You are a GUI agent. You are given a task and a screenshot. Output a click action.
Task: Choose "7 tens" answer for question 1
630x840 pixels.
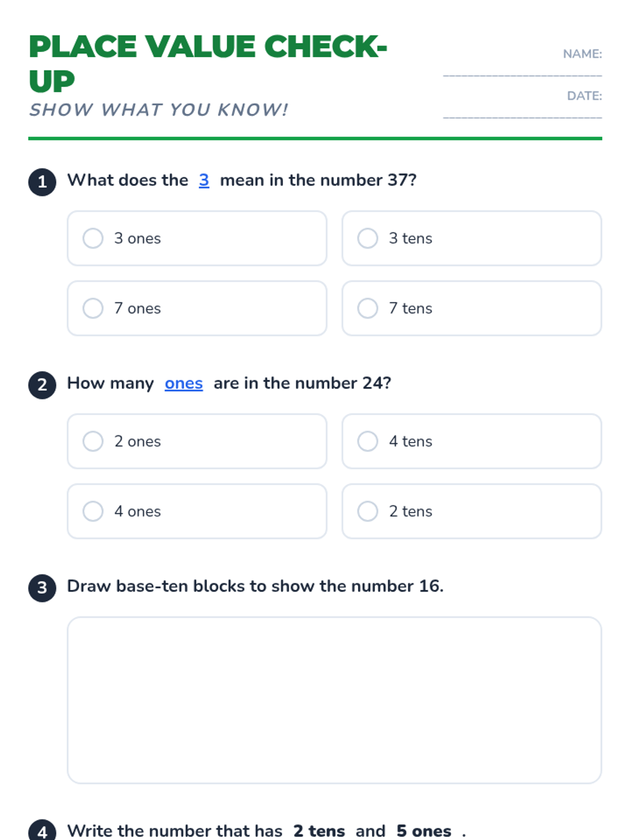pyautogui.click(x=367, y=308)
